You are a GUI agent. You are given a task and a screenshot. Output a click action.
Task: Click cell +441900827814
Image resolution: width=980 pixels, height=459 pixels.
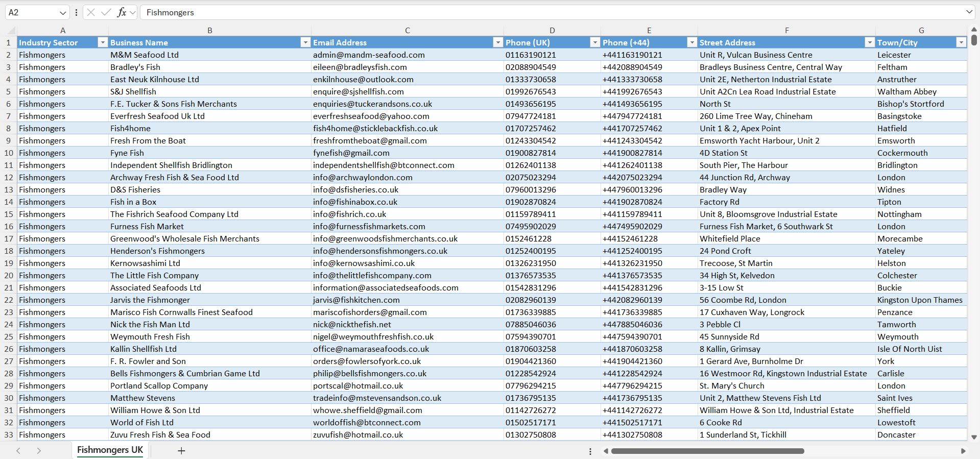click(x=649, y=153)
